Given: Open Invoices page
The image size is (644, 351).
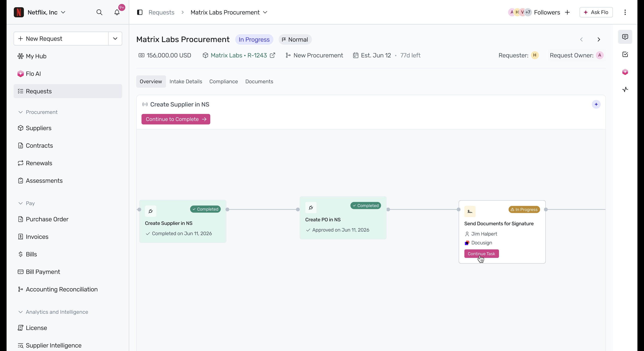Looking at the screenshot, I should pyautogui.click(x=68, y=237).
